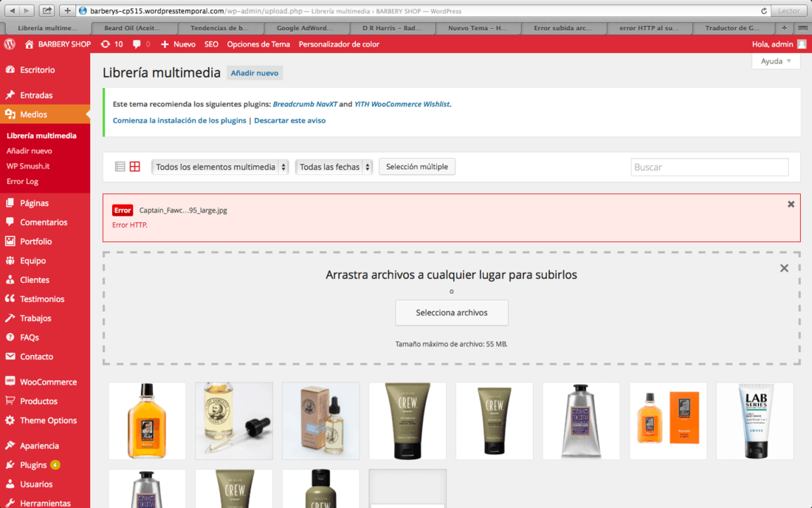
Task: Click the Plugins plug icon
Action: coord(10,464)
